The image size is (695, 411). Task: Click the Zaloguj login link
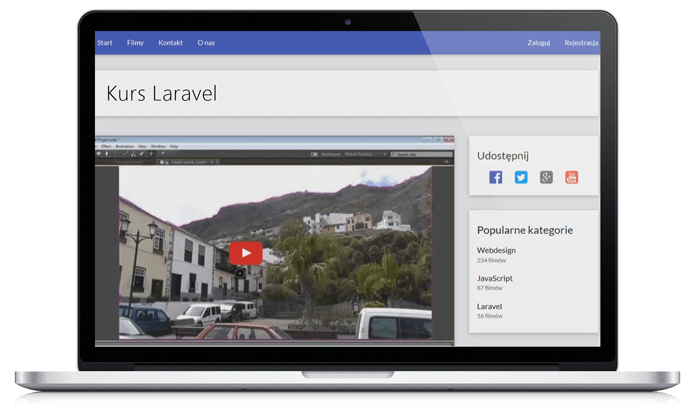coord(539,43)
